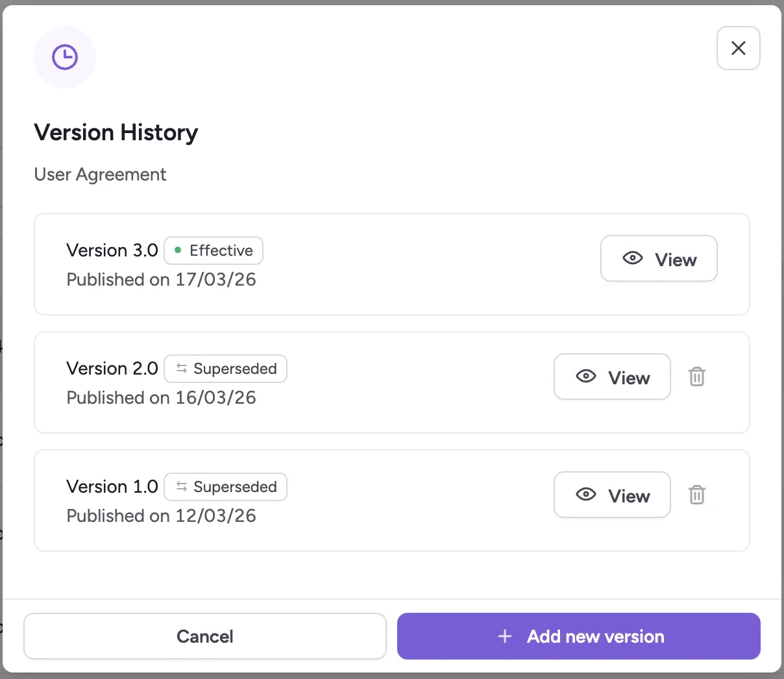Delete Version 1.0 using its trash icon
The width and height of the screenshot is (784, 679).
tap(697, 495)
